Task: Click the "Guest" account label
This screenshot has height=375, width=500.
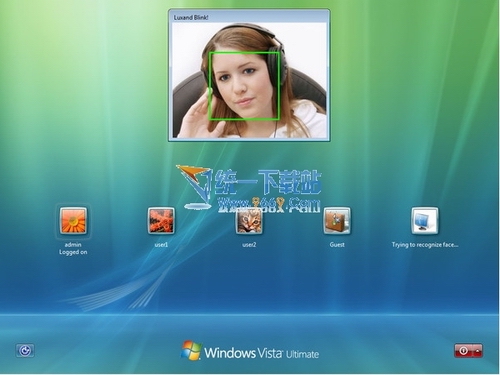Action: click(337, 245)
